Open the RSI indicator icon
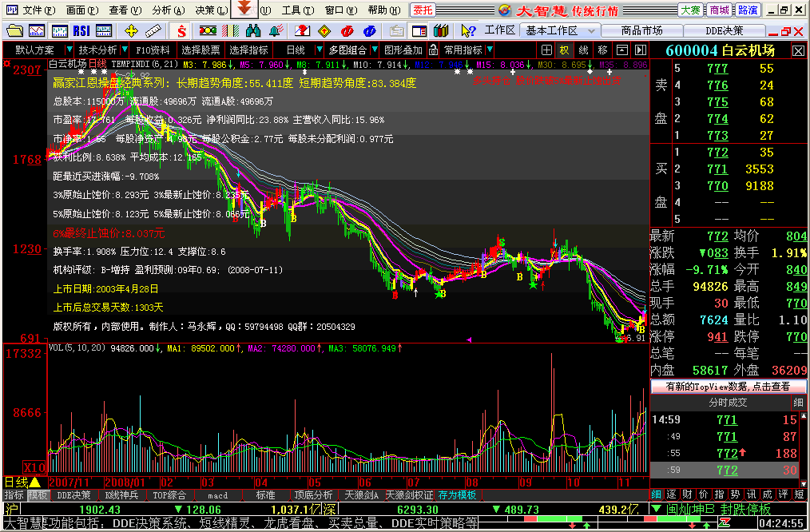This screenshot has height=532, width=810. [81, 30]
